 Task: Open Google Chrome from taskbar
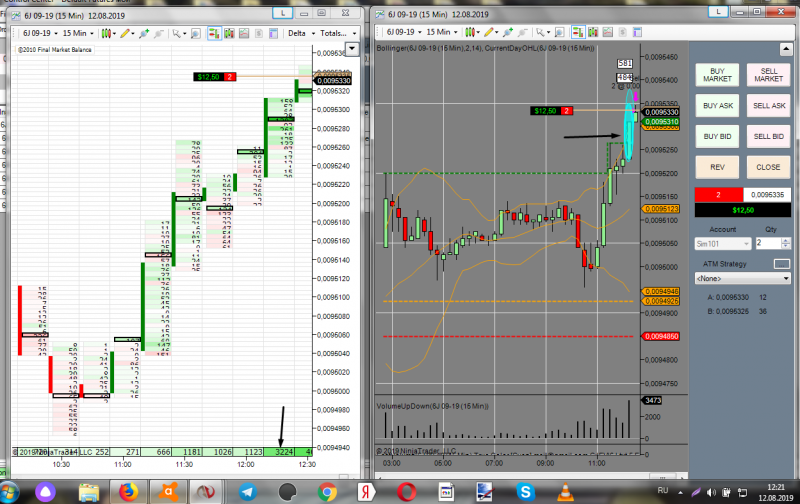point(327,492)
